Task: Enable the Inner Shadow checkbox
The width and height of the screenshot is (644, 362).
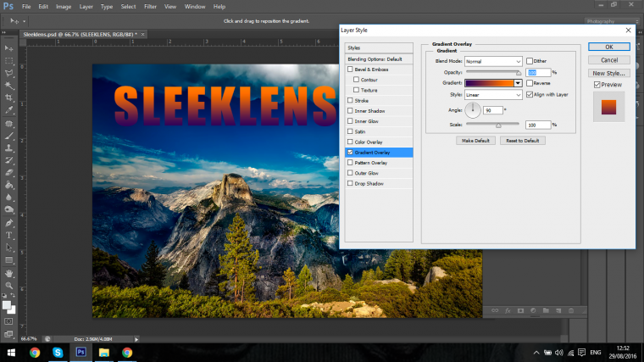Action: [350, 110]
